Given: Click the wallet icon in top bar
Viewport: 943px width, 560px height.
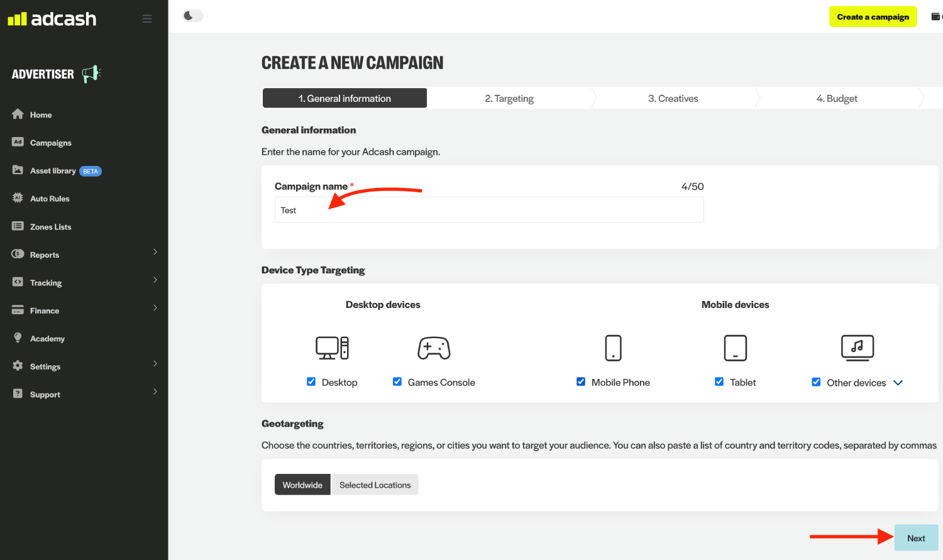Looking at the screenshot, I should click(936, 17).
